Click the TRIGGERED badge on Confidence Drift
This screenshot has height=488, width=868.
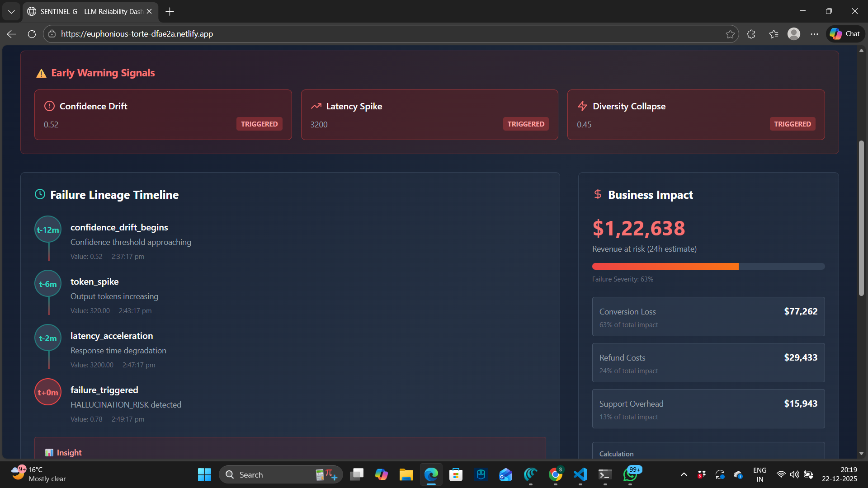click(259, 124)
